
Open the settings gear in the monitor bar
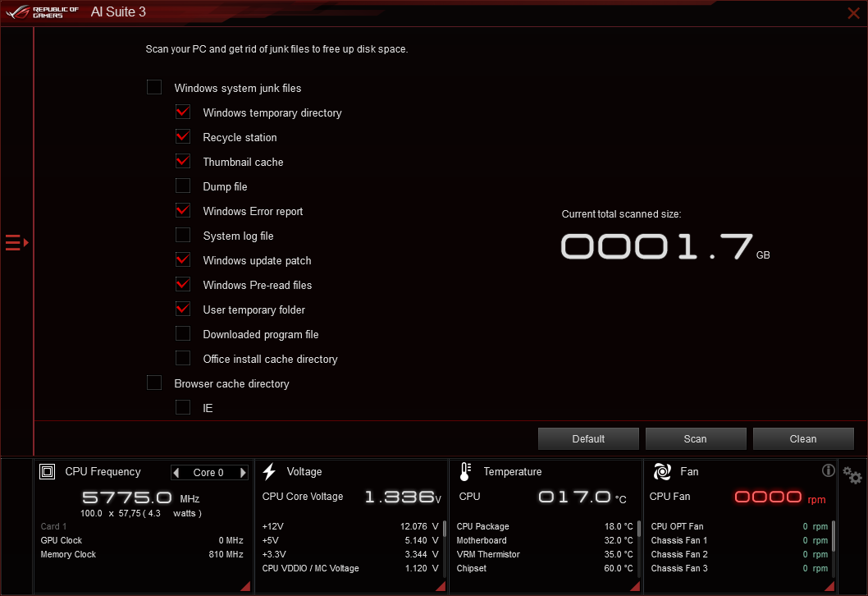(x=852, y=476)
